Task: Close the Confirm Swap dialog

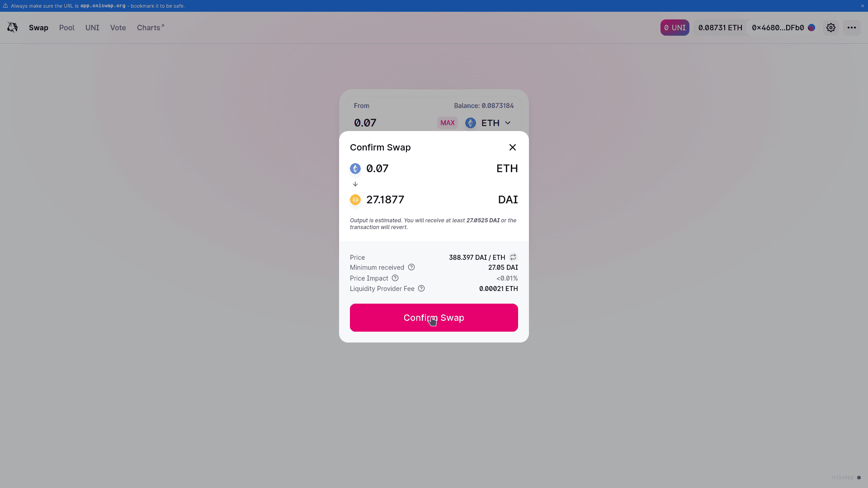Action: 513,147
